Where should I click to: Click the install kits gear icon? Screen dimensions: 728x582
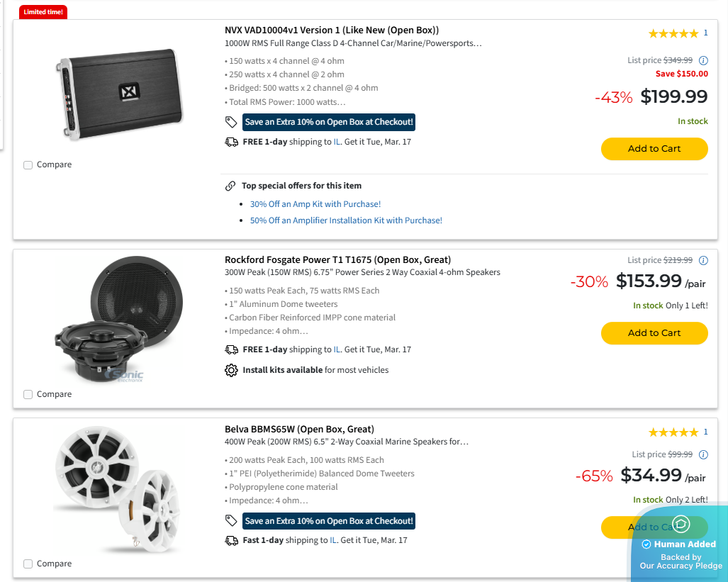coord(231,370)
